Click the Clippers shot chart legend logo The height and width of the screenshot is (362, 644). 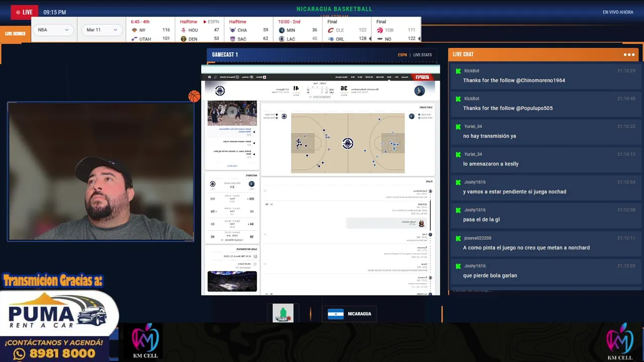coord(284,116)
